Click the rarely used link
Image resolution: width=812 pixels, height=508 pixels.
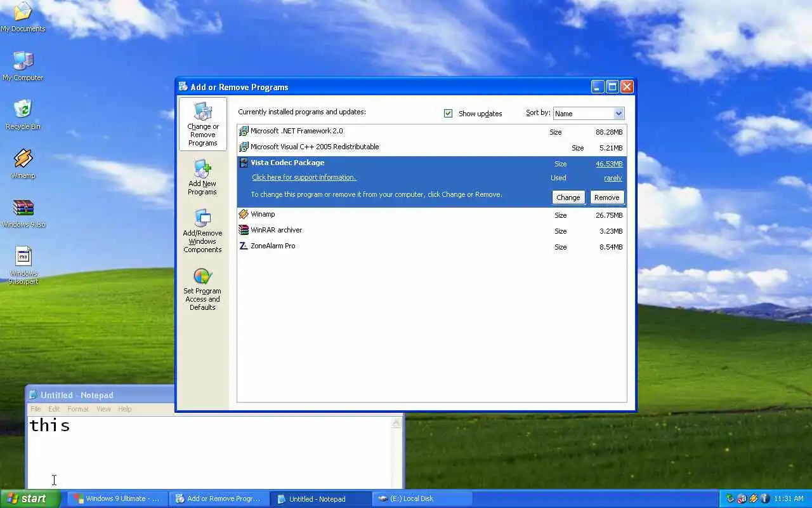click(613, 178)
